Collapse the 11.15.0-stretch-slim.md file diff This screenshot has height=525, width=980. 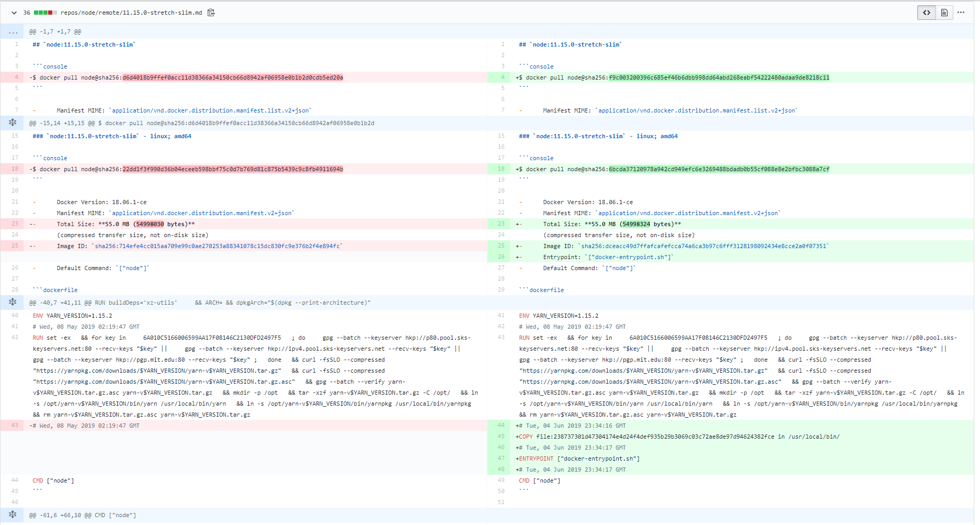14,13
